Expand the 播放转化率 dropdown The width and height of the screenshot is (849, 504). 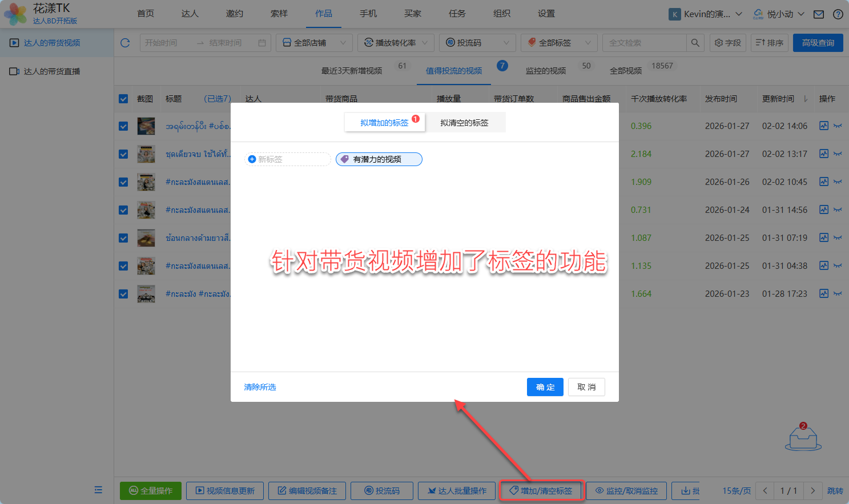(396, 43)
